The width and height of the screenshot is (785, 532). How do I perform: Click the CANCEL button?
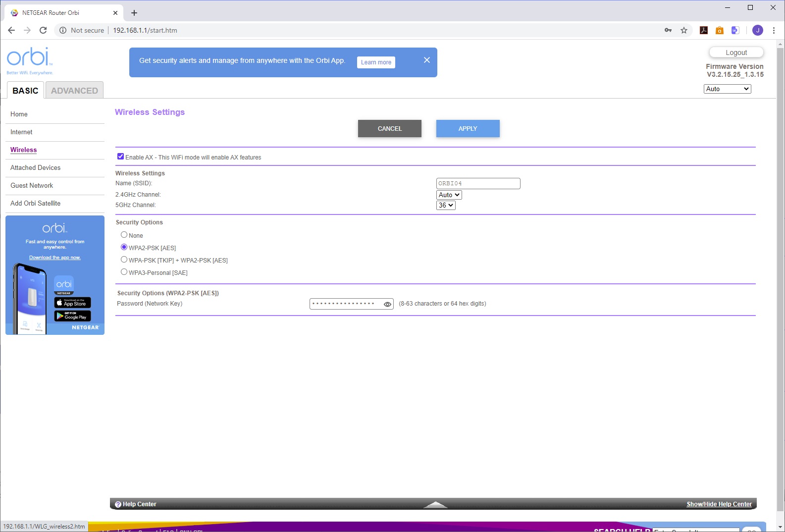coord(390,128)
